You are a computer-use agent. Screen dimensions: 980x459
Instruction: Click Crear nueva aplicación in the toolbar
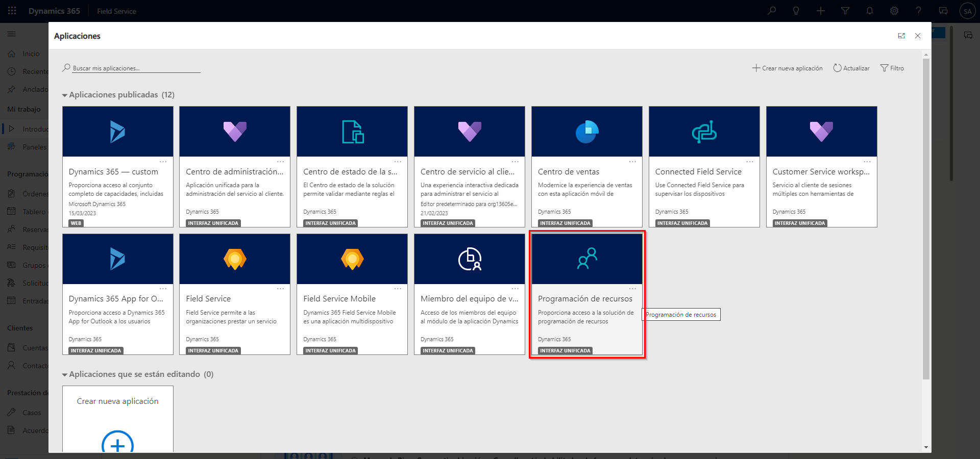tap(787, 68)
